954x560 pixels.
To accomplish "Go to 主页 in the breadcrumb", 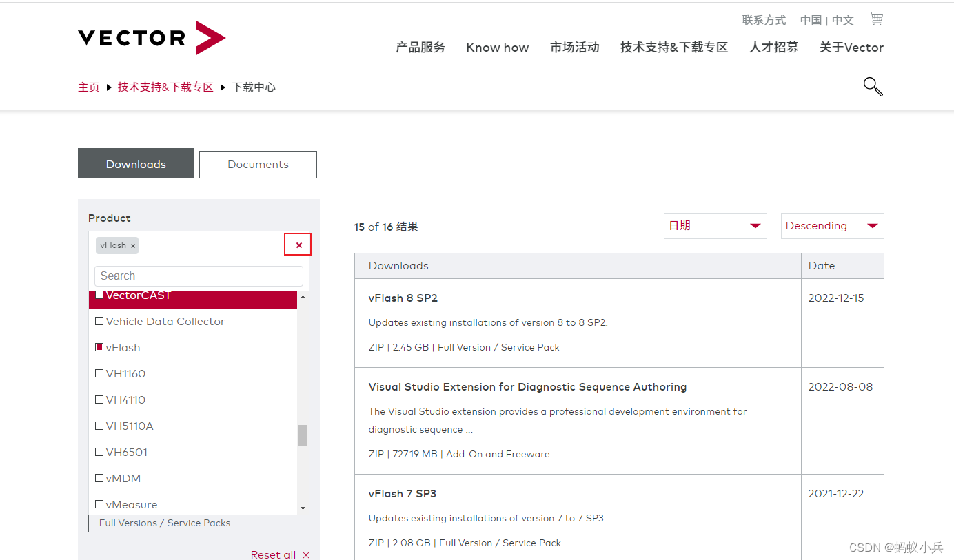I will pos(89,87).
